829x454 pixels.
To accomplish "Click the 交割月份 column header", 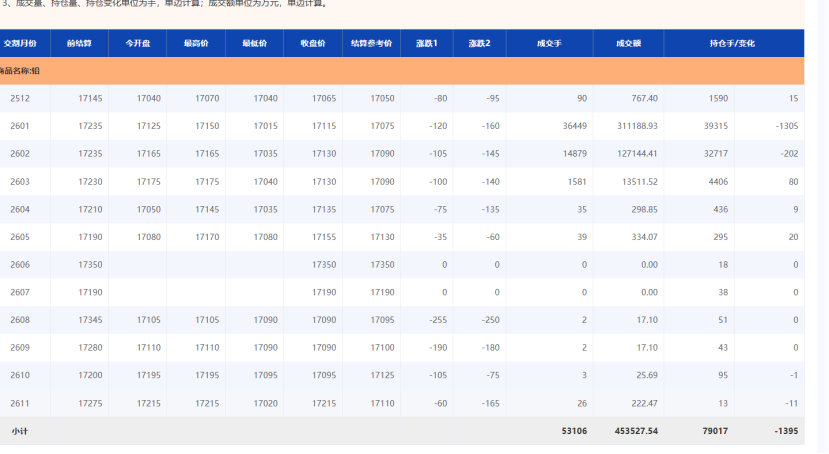I will point(20,44).
